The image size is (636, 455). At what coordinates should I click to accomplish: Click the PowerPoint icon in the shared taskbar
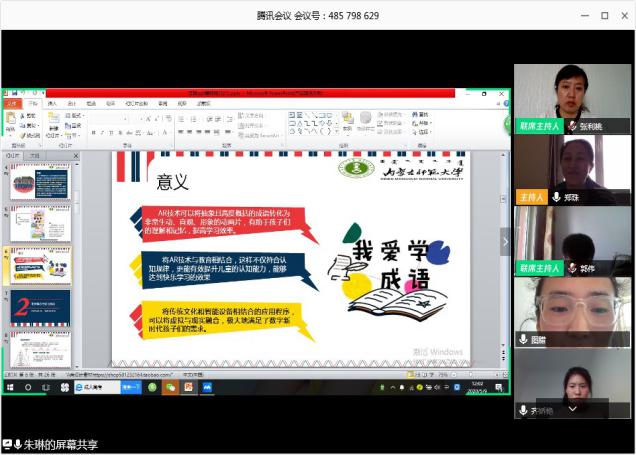(187, 387)
